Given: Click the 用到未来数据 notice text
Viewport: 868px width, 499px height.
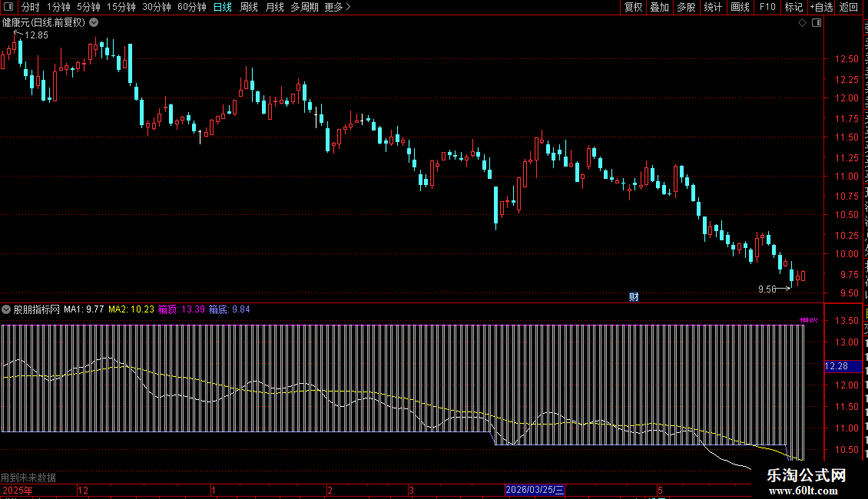Looking at the screenshot, I should coord(28,478).
